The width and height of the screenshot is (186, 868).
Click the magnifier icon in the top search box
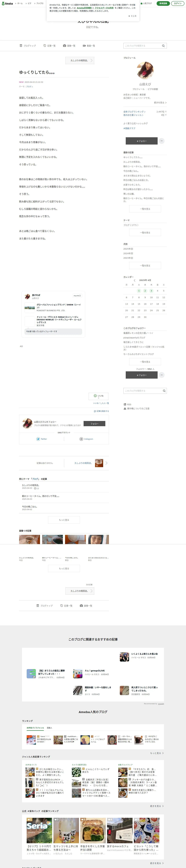point(163,46)
